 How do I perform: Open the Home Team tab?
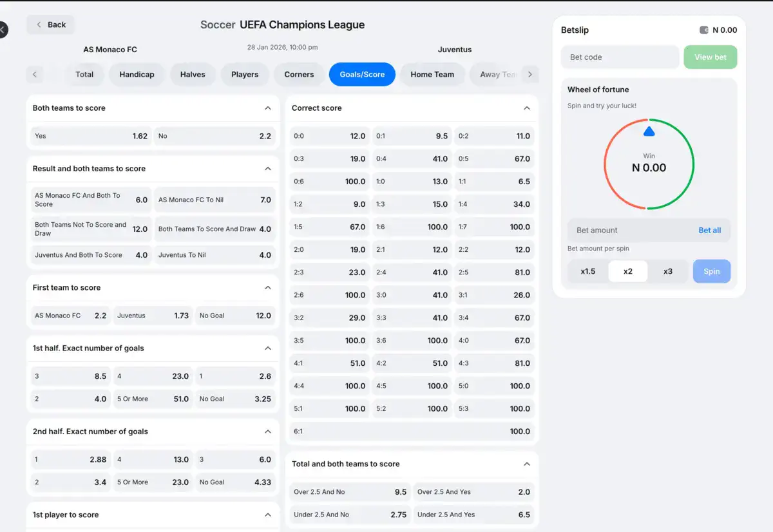[432, 75]
